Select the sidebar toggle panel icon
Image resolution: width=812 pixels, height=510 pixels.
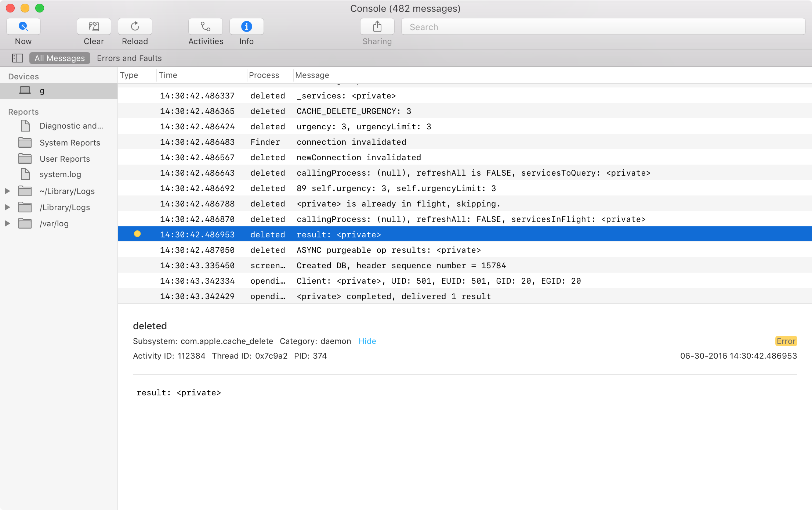pos(18,58)
